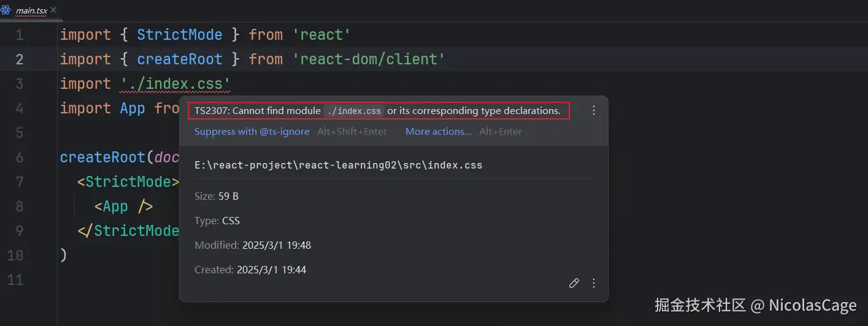Click the 'react-dom/client' module string

(x=368, y=59)
